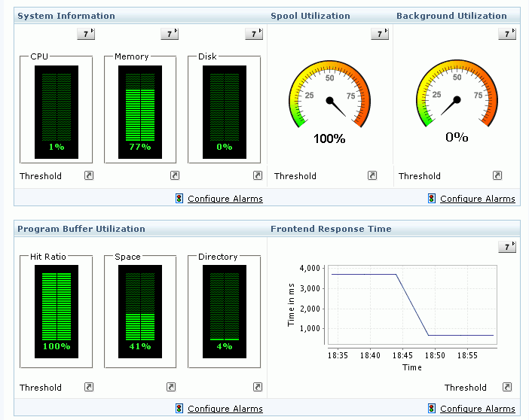529x420 pixels.
Task: Open the Memory threshold edit icon
Action: 174,175
